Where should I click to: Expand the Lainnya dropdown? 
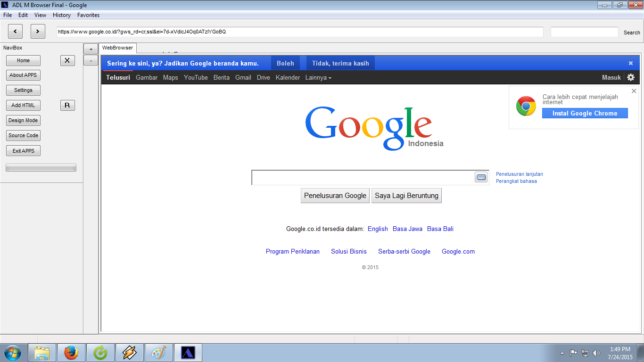318,77
